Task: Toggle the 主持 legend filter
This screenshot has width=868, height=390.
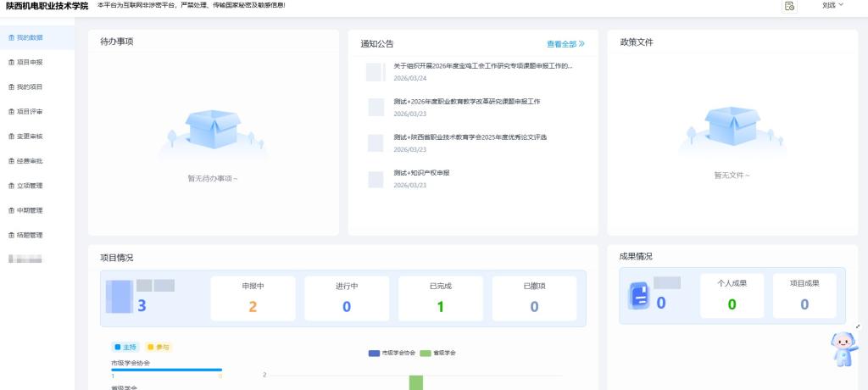Action: click(x=125, y=348)
